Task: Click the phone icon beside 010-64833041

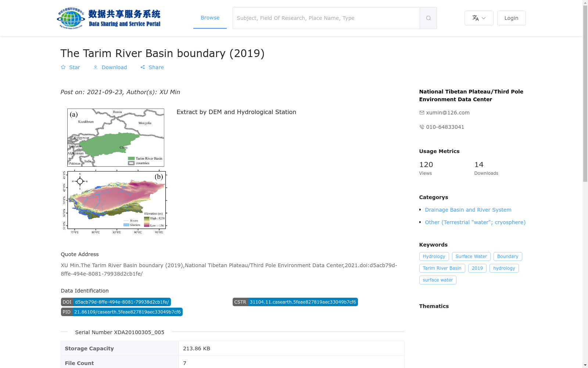Action: [x=422, y=127]
